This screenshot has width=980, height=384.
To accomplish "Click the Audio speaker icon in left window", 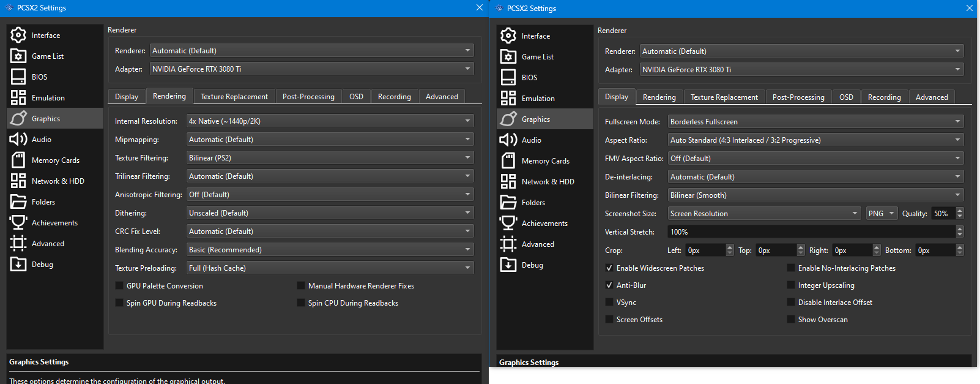I will coord(18,139).
